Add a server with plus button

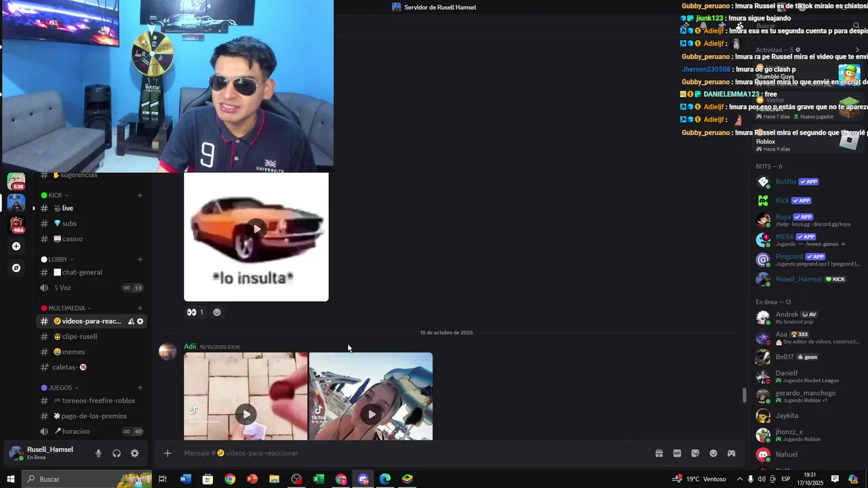(16, 247)
